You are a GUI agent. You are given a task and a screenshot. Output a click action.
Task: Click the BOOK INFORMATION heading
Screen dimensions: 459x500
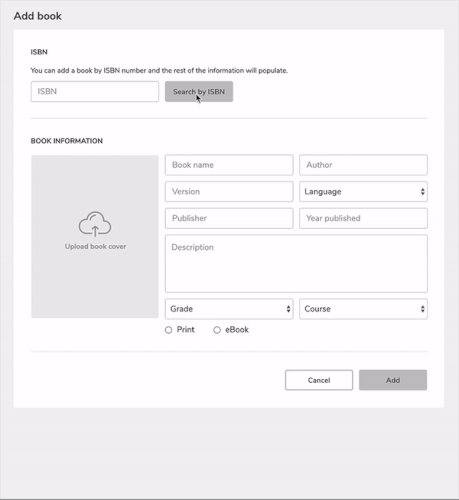[x=67, y=141]
